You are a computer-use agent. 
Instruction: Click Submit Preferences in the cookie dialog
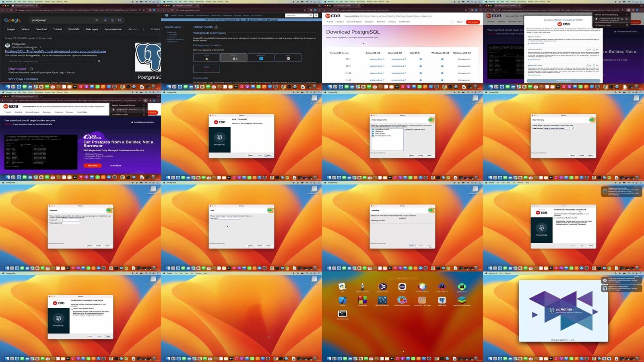pyautogui.click(x=563, y=81)
